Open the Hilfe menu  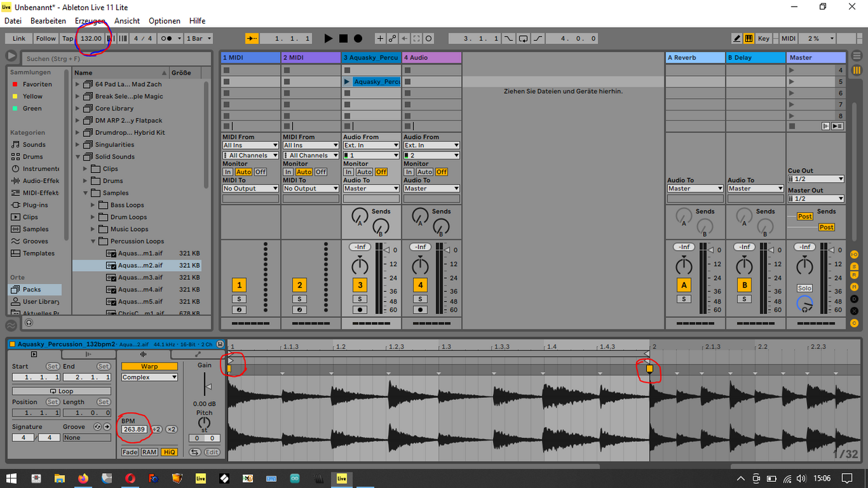[x=197, y=21]
